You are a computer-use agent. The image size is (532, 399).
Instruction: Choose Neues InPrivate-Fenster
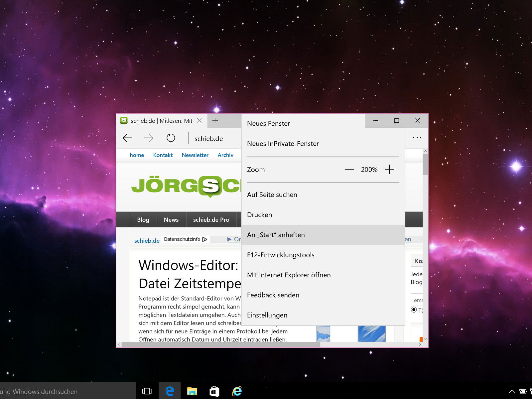pyautogui.click(x=323, y=144)
